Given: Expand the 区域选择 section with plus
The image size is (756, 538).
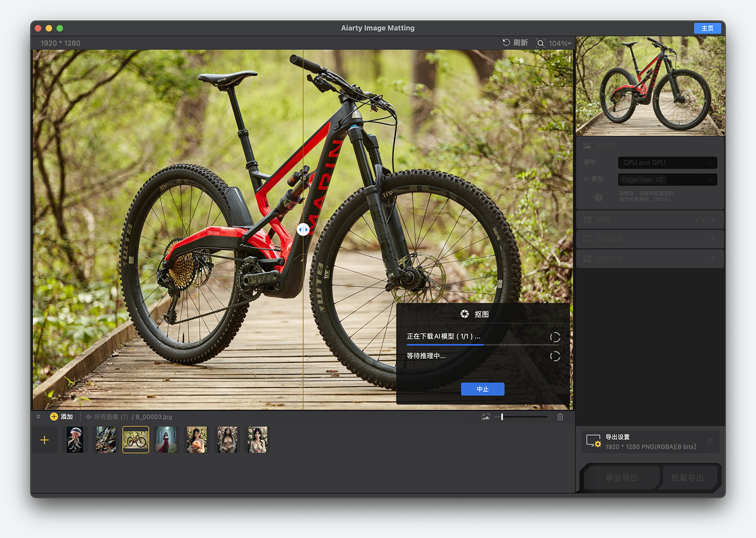Looking at the screenshot, I should pos(712,239).
